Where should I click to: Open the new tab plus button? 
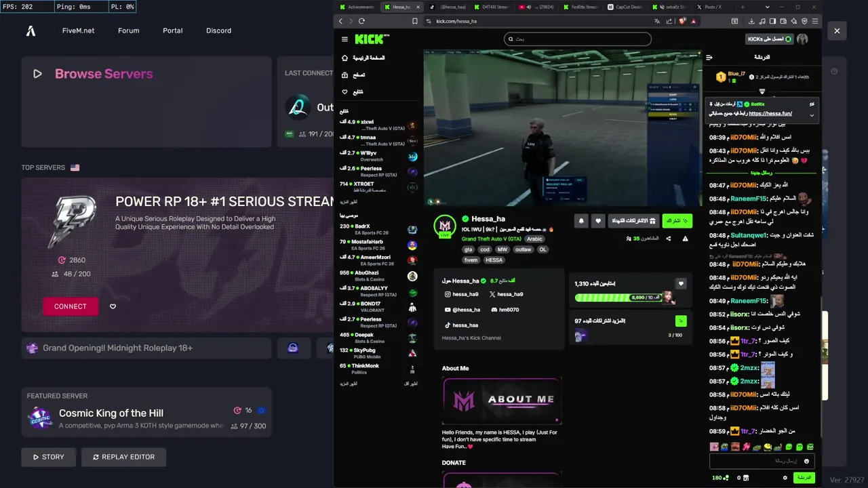pyautogui.click(x=743, y=7)
